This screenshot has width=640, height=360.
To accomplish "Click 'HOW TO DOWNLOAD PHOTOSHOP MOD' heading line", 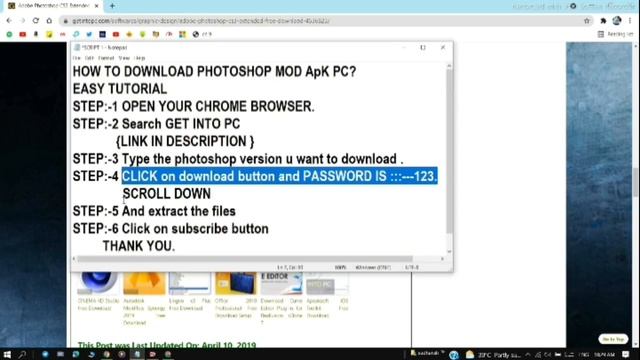I will coord(214,71).
